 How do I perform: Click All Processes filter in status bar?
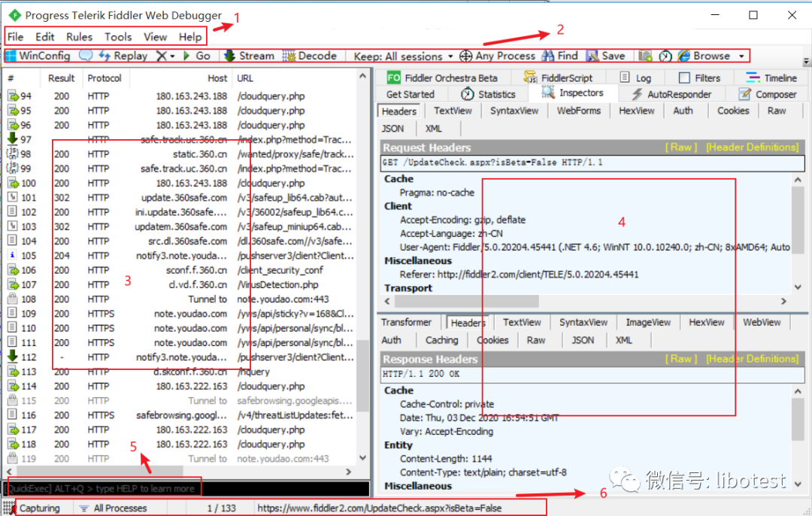114,508
